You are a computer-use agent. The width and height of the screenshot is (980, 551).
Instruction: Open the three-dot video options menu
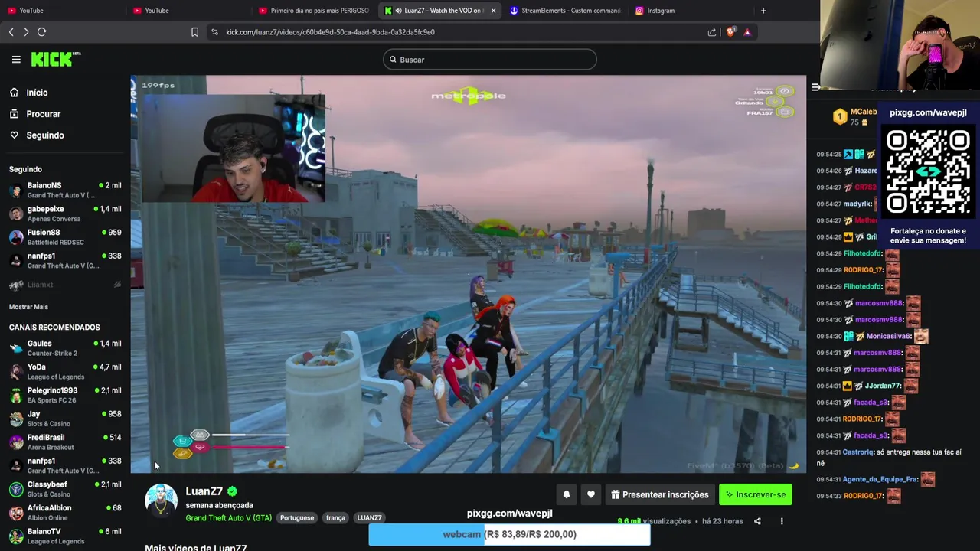click(x=782, y=521)
